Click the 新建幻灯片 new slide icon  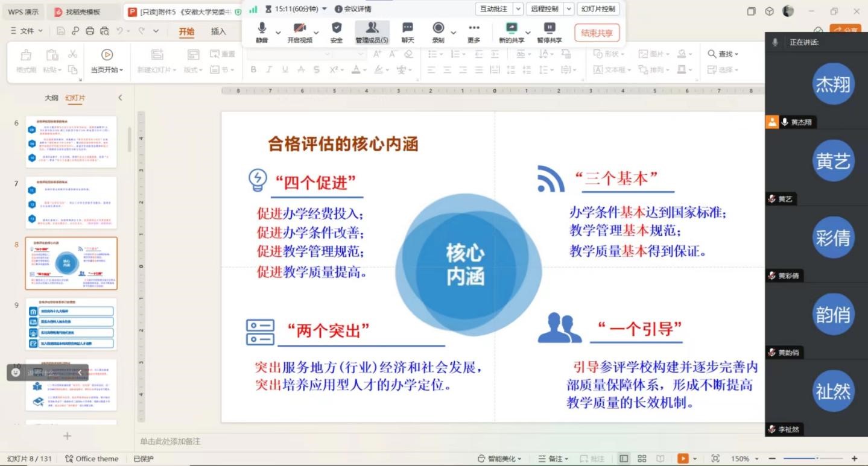click(x=157, y=55)
